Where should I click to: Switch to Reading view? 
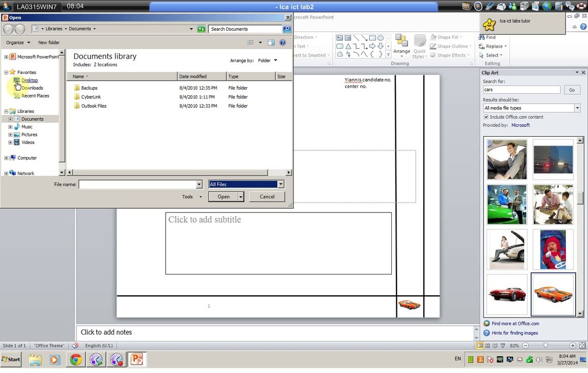tap(495, 346)
